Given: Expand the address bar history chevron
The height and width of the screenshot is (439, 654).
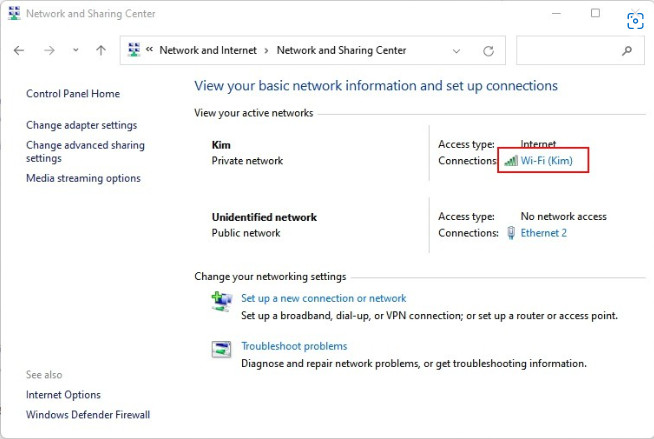Looking at the screenshot, I should (456, 51).
